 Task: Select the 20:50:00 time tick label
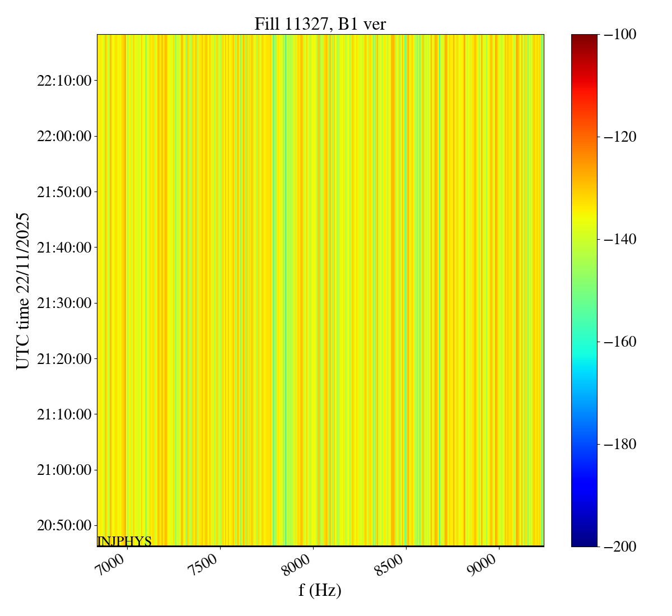click(64, 525)
